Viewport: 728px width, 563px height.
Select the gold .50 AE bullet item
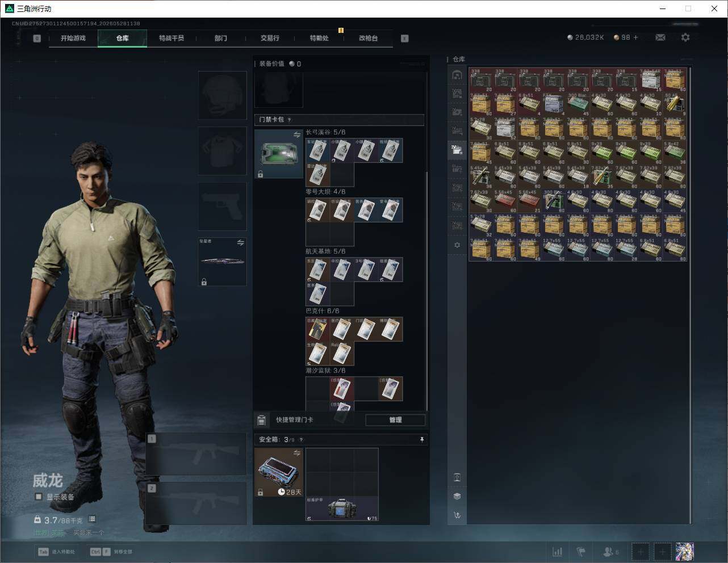coord(675,104)
